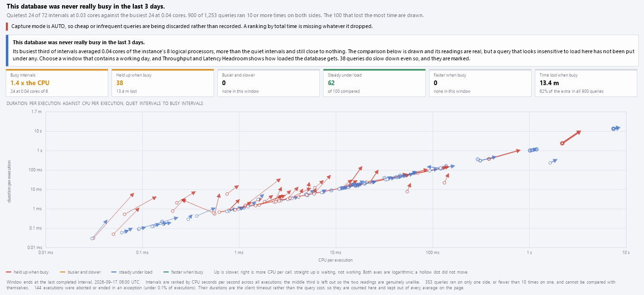Click the rightmost blue arrow marker past 1 s CPU
Screen dimensions: 644x295
coord(617,127)
